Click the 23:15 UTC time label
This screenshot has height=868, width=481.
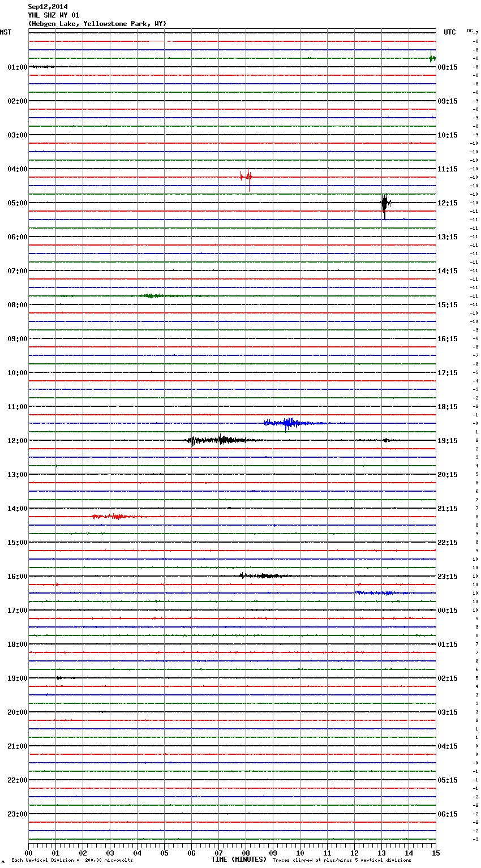click(448, 577)
